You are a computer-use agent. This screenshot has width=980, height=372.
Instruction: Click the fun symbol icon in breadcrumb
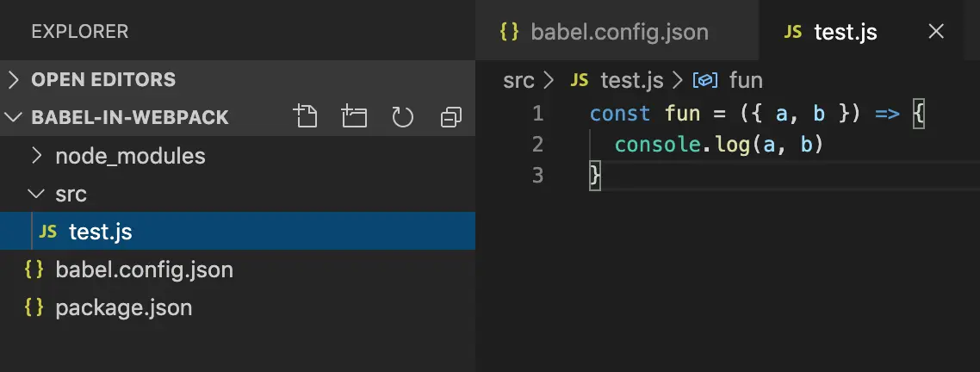[x=706, y=81]
